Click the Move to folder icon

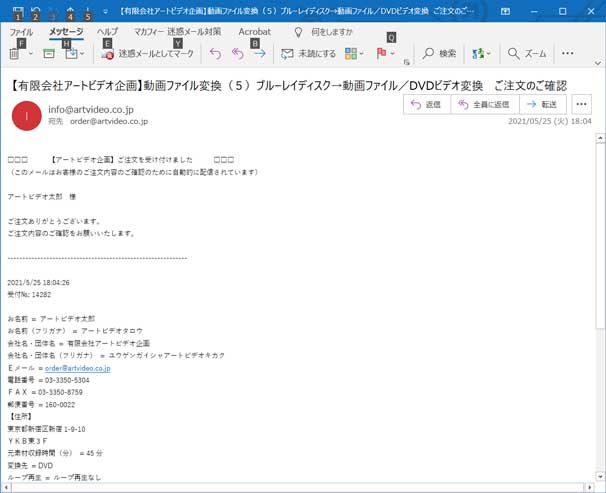(x=71, y=53)
